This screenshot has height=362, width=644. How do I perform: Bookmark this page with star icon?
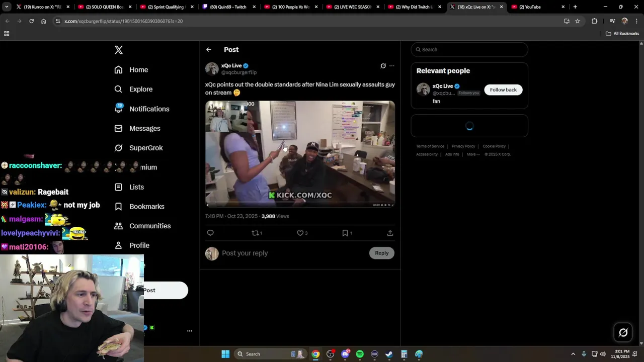click(578, 21)
